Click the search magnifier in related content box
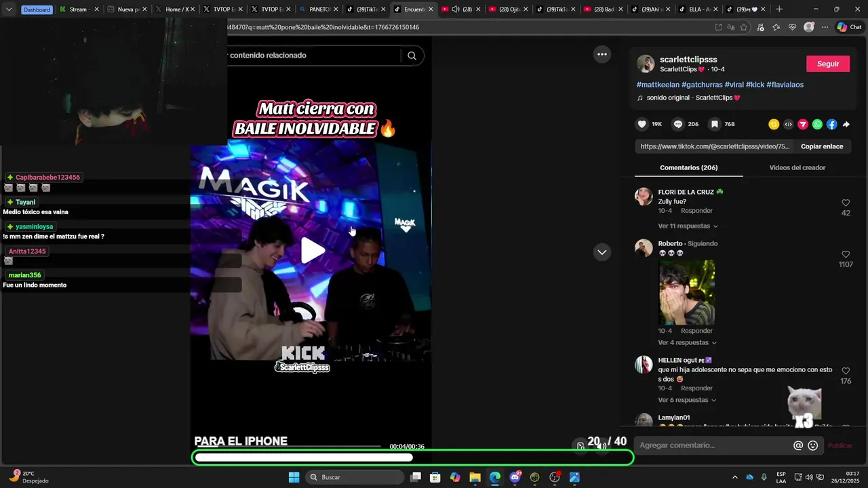 [x=412, y=56]
